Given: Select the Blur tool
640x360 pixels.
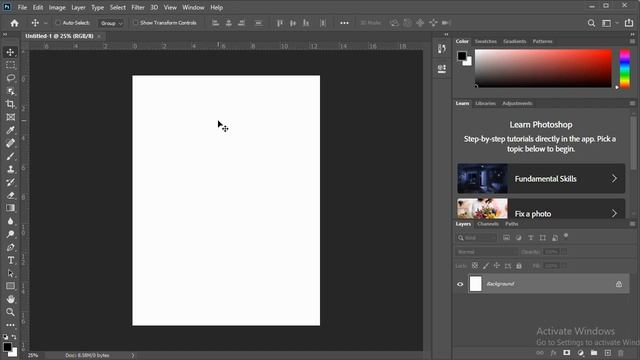Looking at the screenshot, I should click(11, 221).
